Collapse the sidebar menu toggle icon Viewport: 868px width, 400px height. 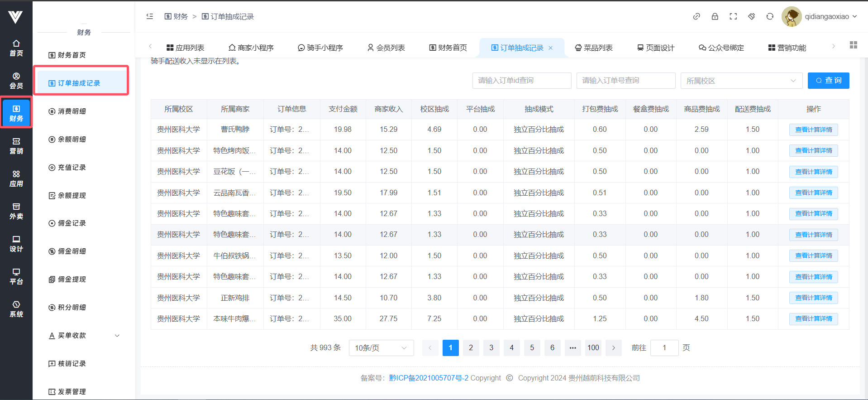click(x=150, y=16)
